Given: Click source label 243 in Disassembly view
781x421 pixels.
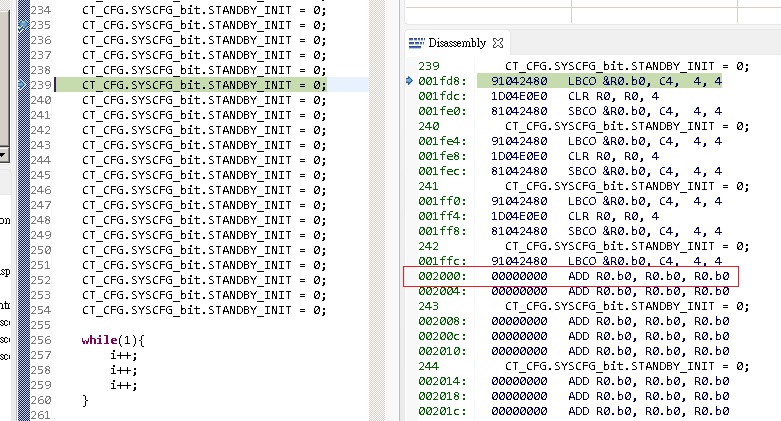Looking at the screenshot, I should point(428,306).
